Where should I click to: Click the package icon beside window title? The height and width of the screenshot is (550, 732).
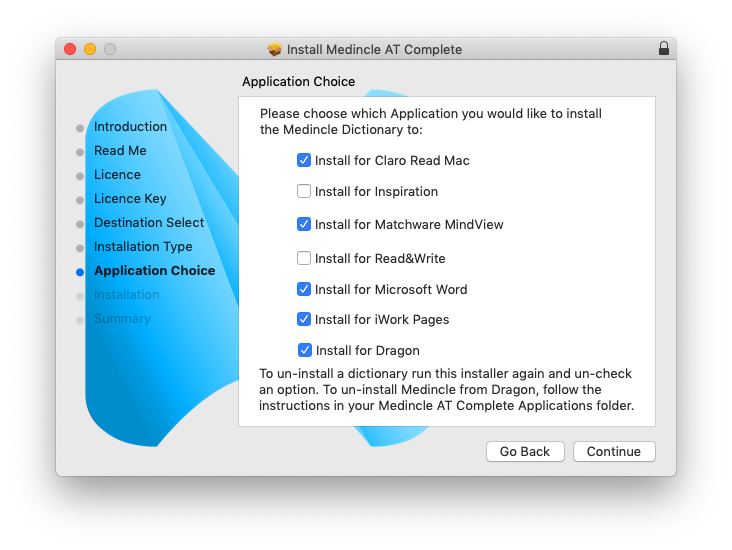[274, 49]
